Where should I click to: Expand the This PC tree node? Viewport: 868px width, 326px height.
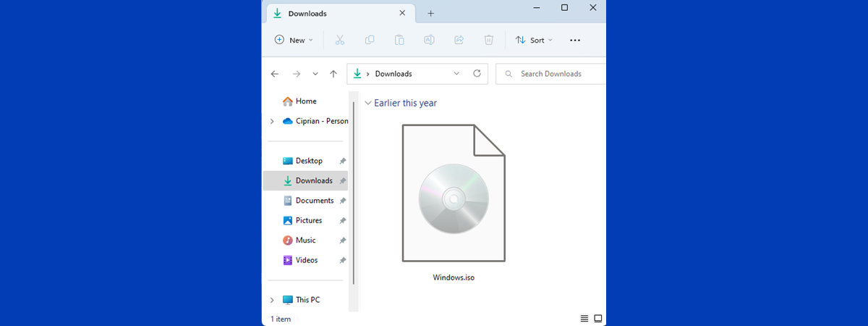click(272, 300)
